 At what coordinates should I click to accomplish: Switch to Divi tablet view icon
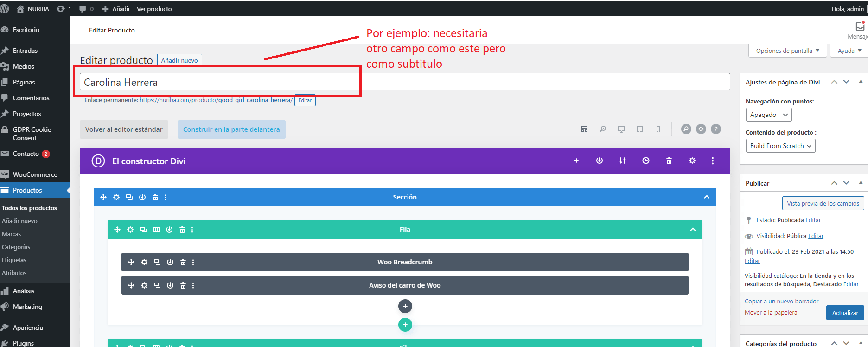pos(640,129)
